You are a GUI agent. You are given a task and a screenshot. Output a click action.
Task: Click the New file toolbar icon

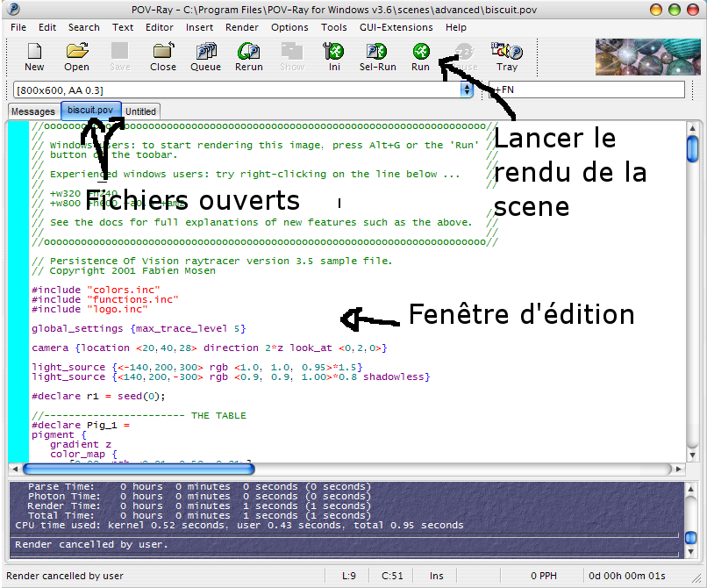[34, 55]
